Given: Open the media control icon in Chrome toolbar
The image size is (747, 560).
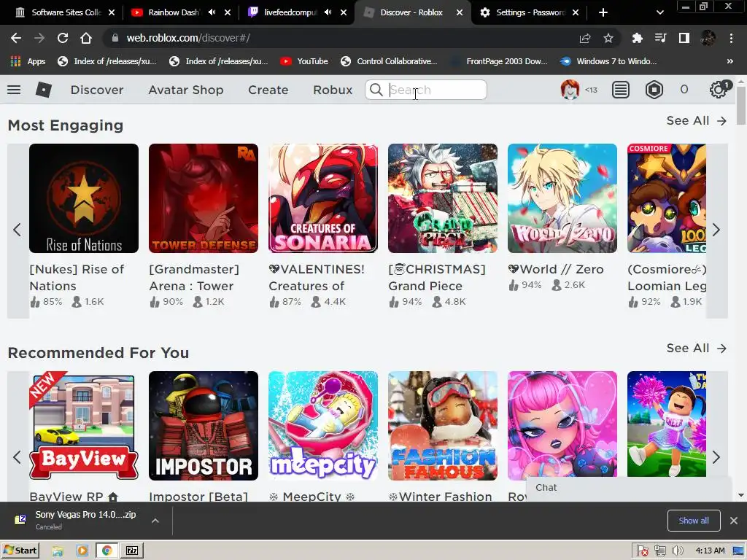Looking at the screenshot, I should coord(660,38).
